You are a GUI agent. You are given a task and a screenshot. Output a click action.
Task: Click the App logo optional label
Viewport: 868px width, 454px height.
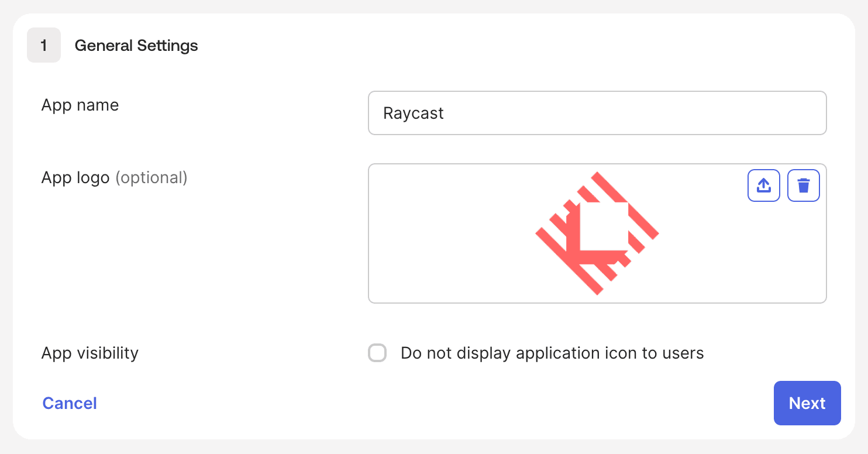click(114, 177)
